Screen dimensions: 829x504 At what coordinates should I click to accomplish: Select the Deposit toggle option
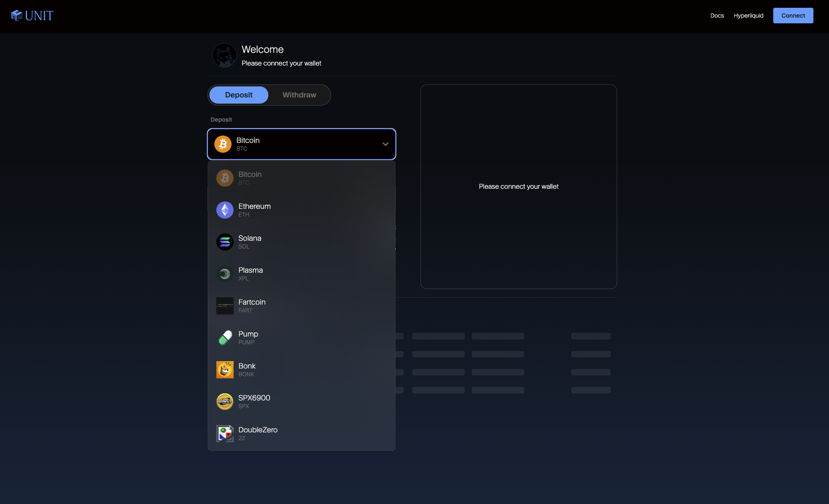(238, 95)
